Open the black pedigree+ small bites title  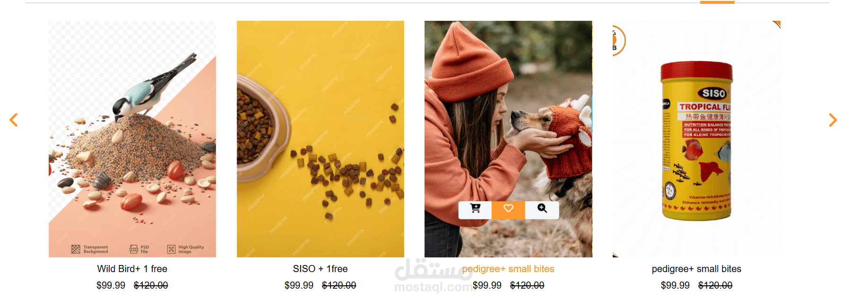coord(696,269)
